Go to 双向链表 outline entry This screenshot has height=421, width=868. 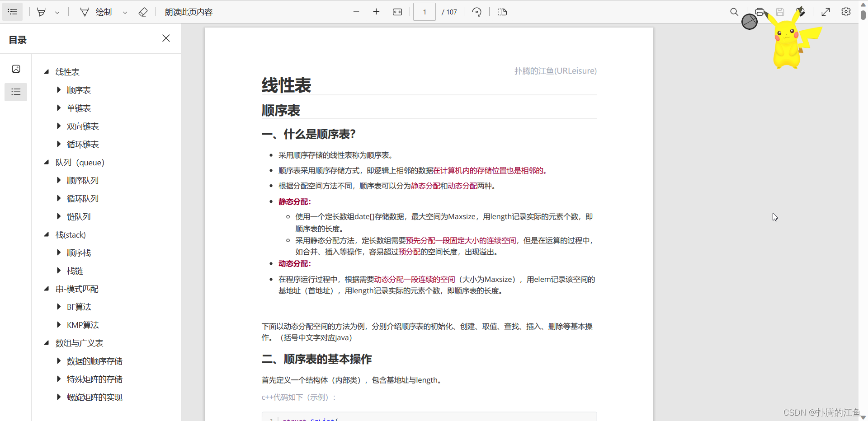point(83,126)
